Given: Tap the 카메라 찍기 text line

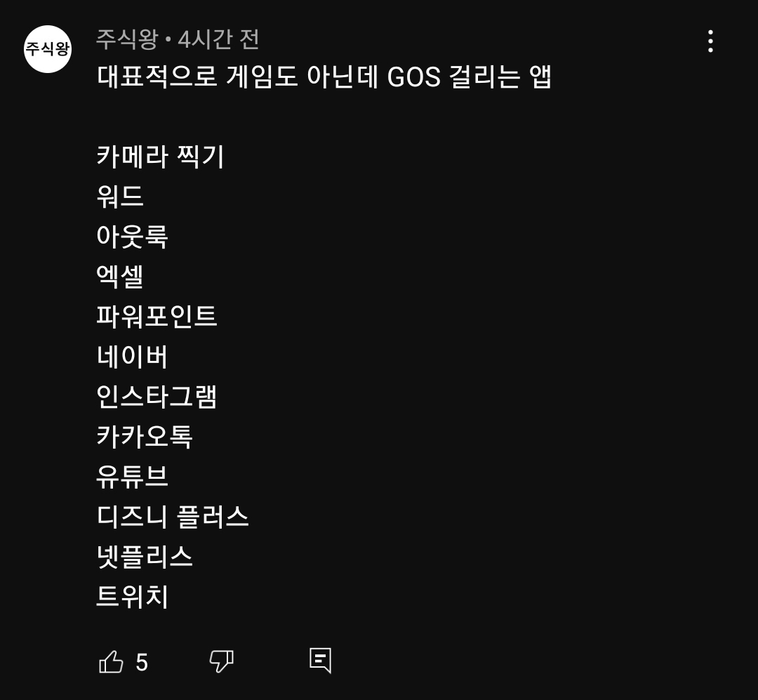Looking at the screenshot, I should tap(160, 157).
